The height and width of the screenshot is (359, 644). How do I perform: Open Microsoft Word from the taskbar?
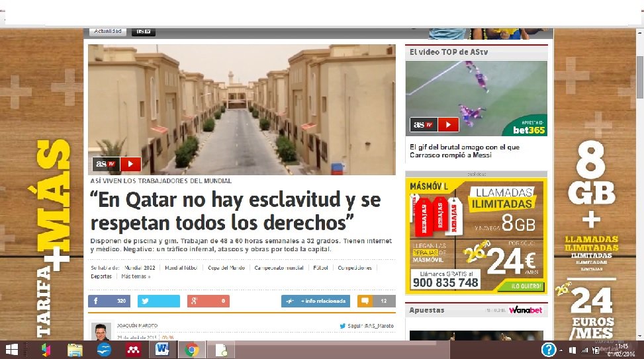click(161, 350)
